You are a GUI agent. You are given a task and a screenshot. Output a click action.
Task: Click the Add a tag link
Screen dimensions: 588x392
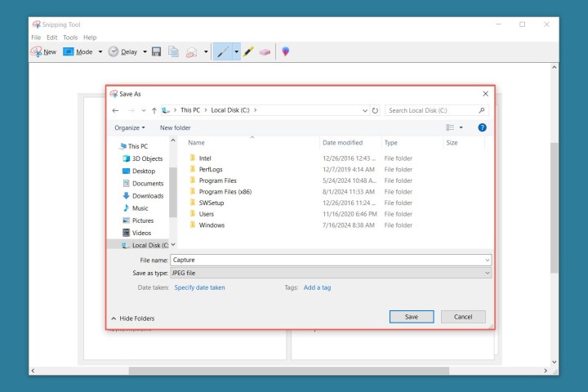coord(317,287)
